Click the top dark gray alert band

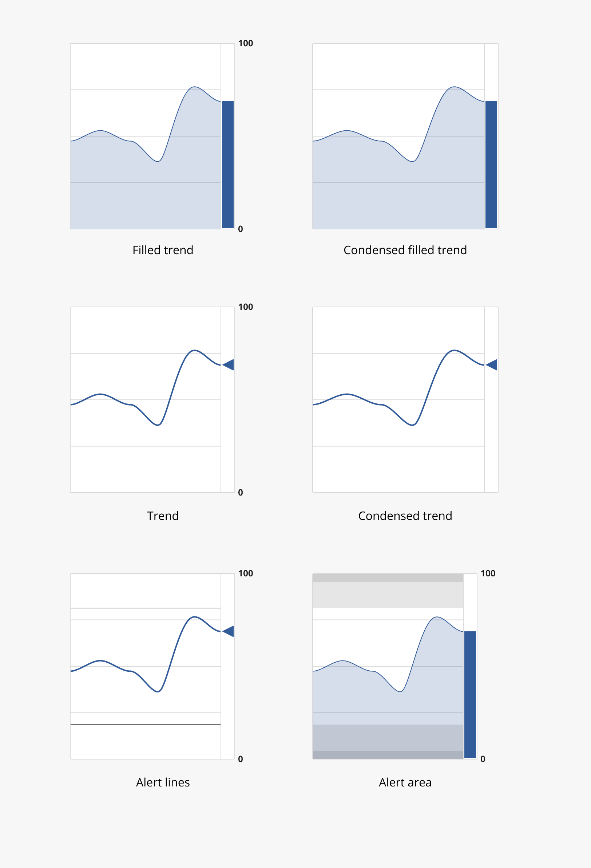point(388,578)
